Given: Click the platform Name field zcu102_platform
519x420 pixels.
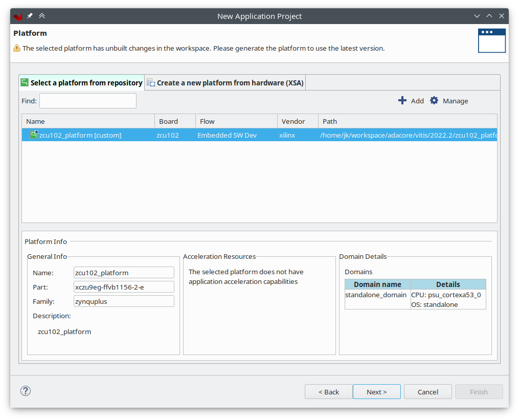Looking at the screenshot, I should (x=124, y=273).
